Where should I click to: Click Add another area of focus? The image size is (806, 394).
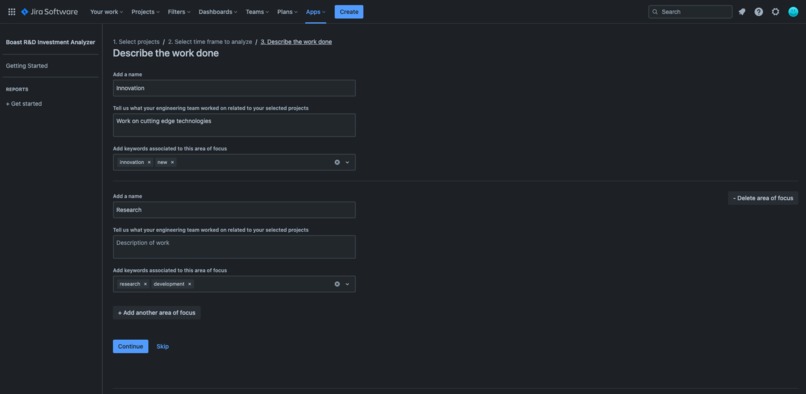click(x=157, y=313)
